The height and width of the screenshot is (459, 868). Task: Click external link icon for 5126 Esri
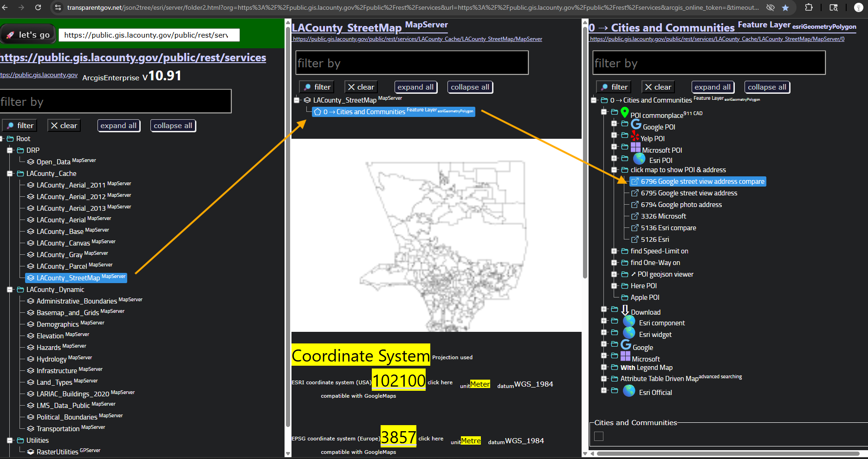[x=635, y=239]
